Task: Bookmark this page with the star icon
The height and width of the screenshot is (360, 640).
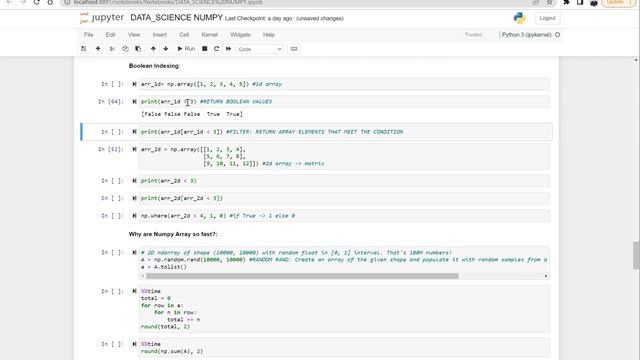Action: (550, 2)
